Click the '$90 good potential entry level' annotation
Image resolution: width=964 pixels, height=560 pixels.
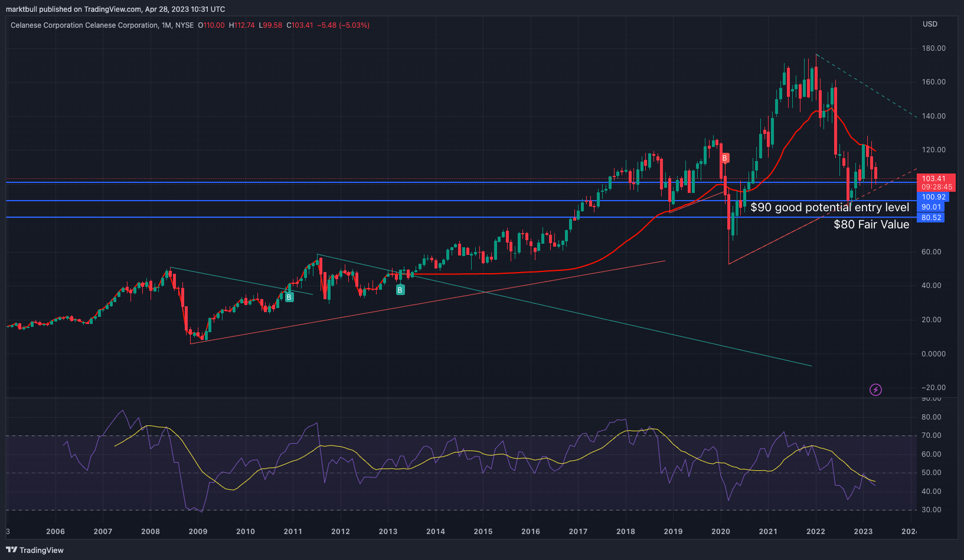tap(829, 207)
